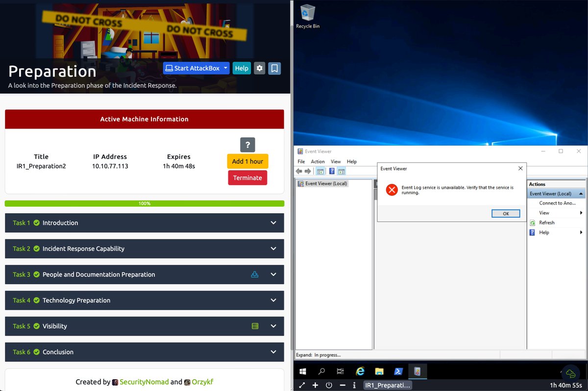588x391 pixels.
Task: Click the Windows Start button
Action: tap(303, 371)
